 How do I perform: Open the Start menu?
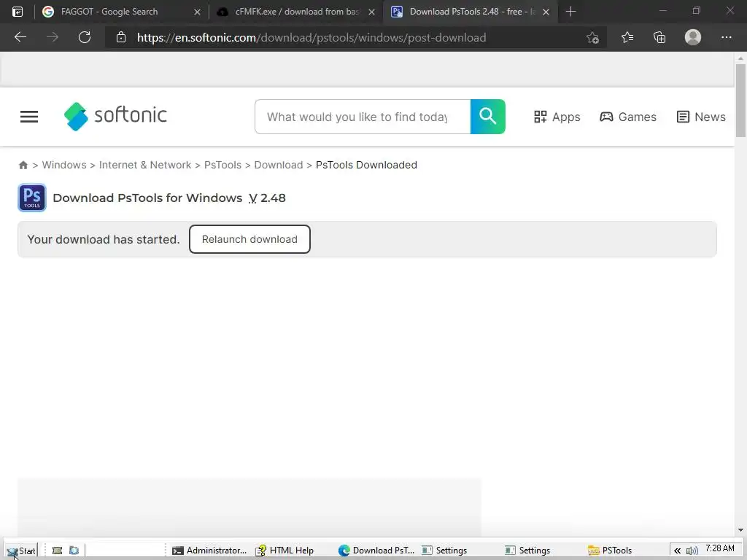[x=21, y=551]
